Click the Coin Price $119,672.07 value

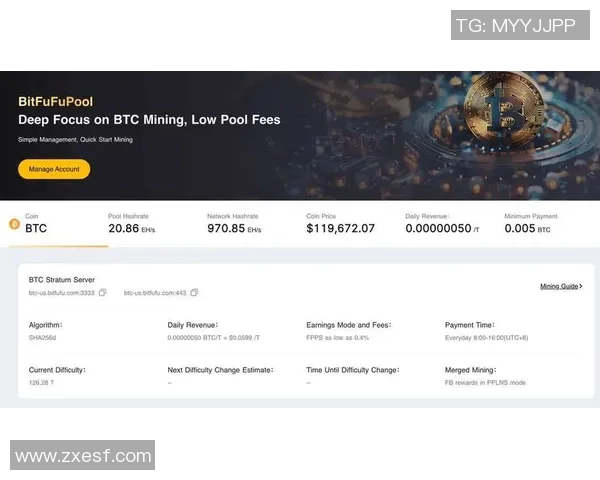pos(340,229)
